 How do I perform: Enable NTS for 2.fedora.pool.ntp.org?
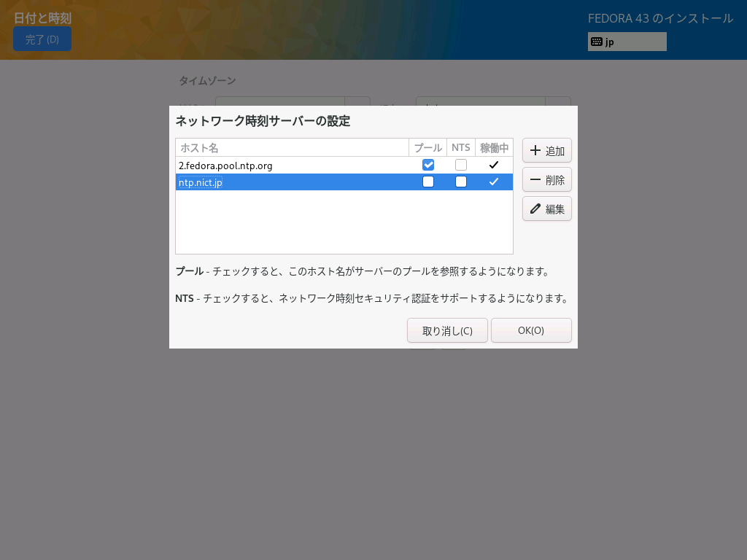click(x=461, y=165)
